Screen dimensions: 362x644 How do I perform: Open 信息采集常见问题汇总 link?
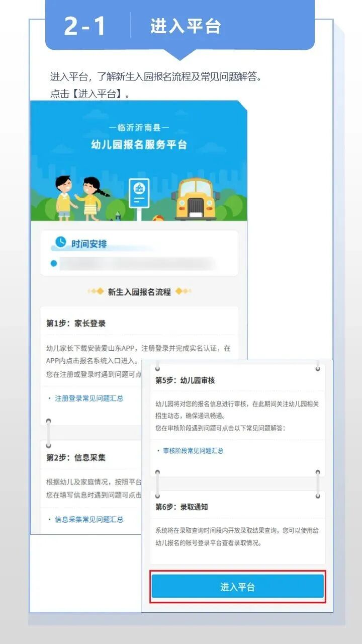(88, 519)
